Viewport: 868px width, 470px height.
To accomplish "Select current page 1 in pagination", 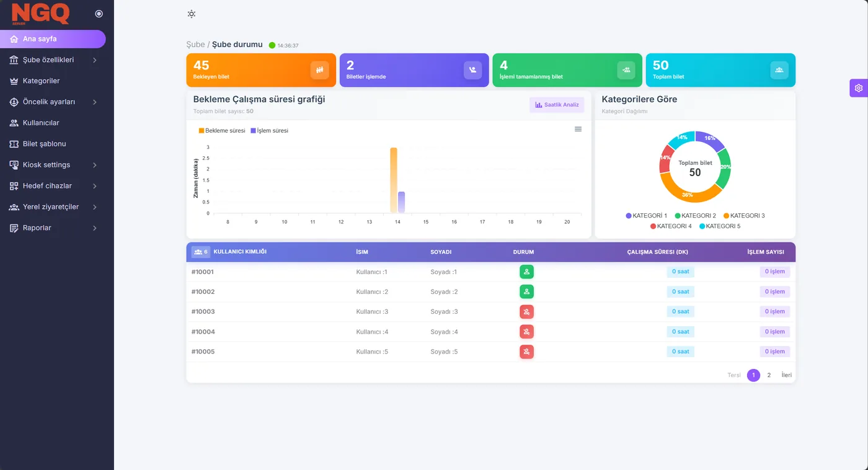I will (753, 375).
